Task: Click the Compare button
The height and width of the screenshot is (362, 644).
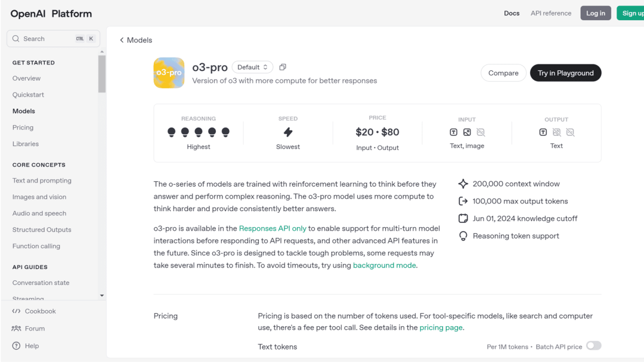Action: (503, 73)
